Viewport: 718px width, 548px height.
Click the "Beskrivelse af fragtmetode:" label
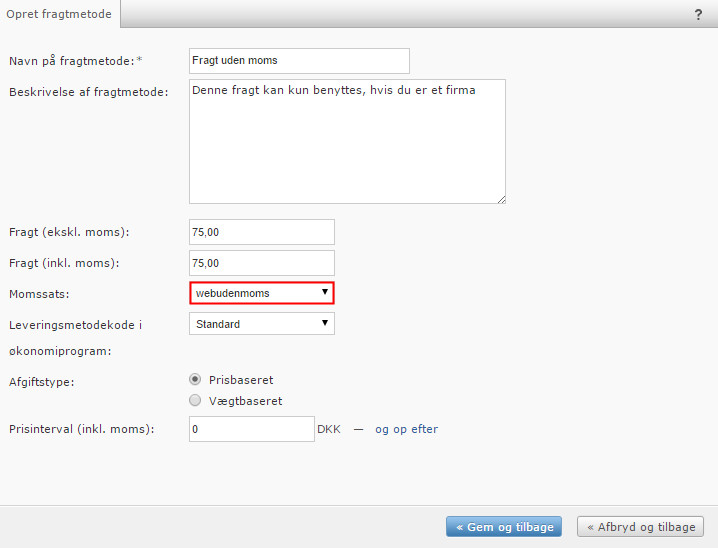(89, 92)
